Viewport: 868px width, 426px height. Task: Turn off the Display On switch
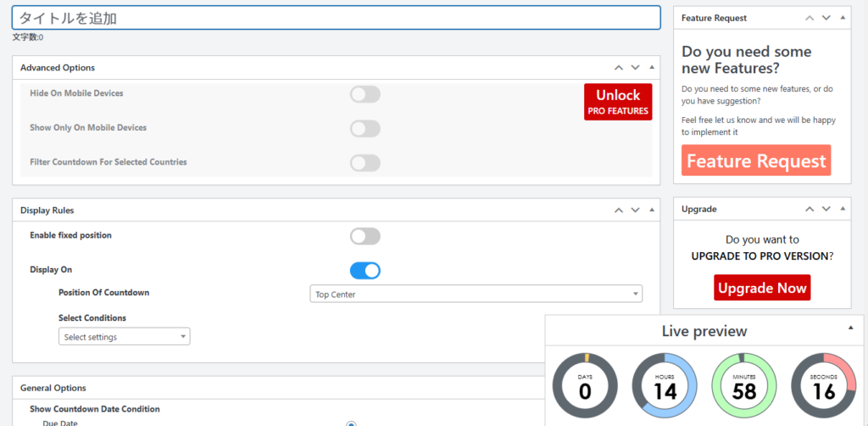point(365,271)
